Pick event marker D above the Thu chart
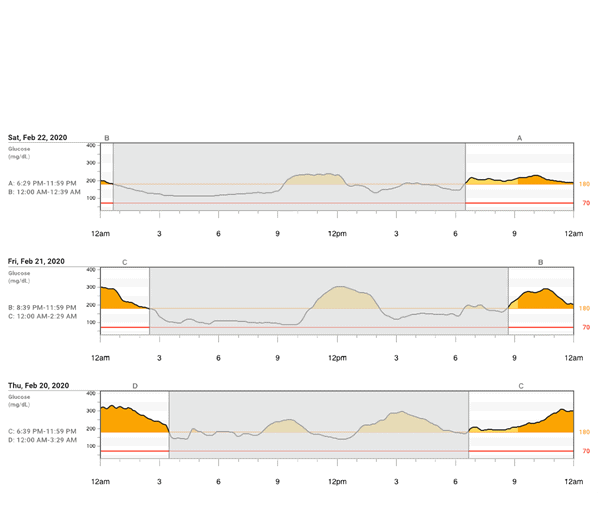 (x=135, y=386)
